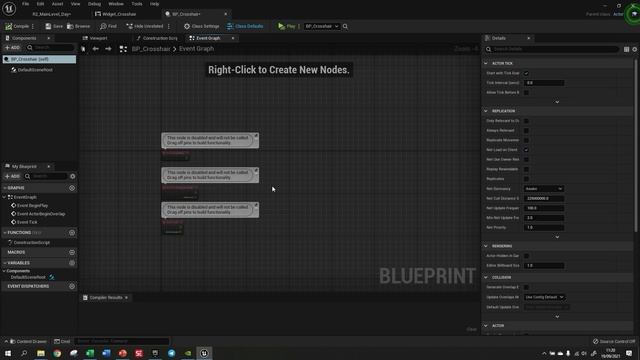Navigate back in graph history
Screen dimensions: 640x360
pyautogui.click(x=96, y=49)
